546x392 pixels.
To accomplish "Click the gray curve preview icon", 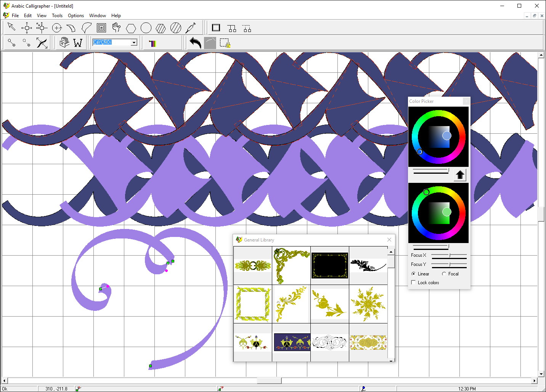I will 210,43.
